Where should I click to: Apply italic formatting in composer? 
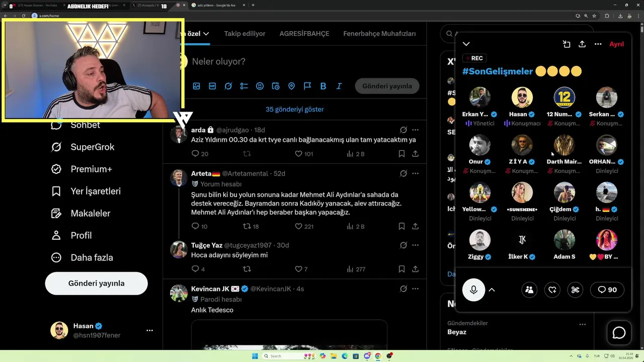pos(339,86)
